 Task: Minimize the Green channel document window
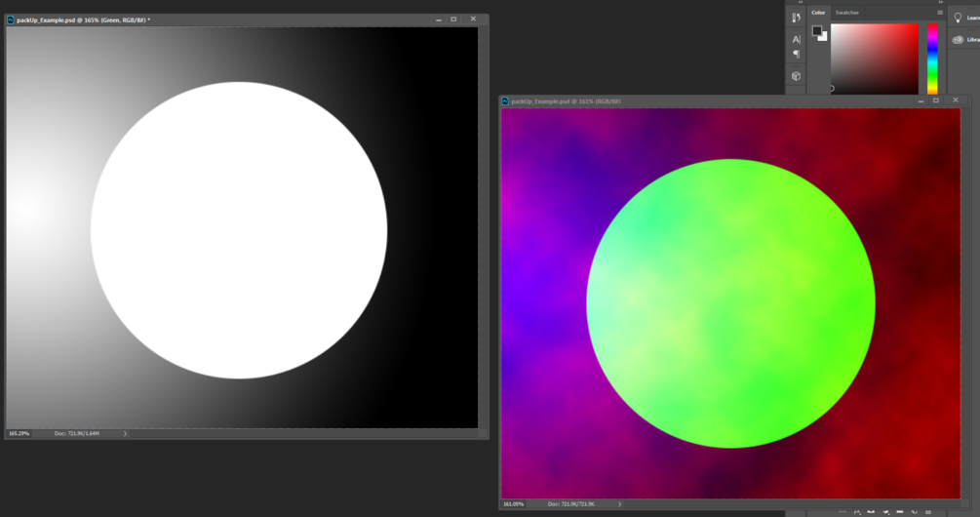pyautogui.click(x=439, y=20)
